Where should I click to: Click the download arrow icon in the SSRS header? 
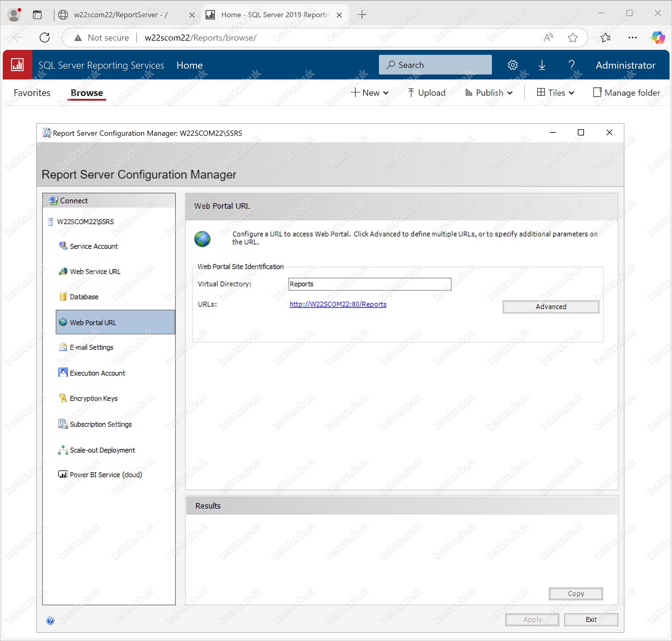click(542, 65)
